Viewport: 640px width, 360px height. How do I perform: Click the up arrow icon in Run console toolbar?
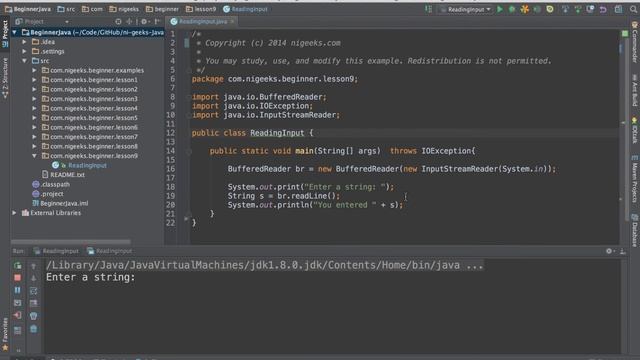pyautogui.click(x=33, y=266)
